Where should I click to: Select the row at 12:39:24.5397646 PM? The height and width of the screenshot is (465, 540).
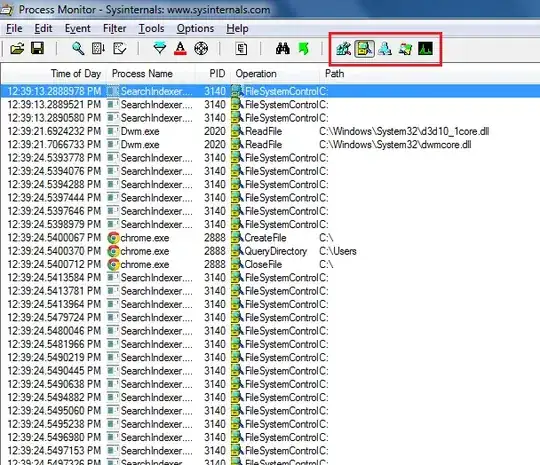(x=270, y=211)
